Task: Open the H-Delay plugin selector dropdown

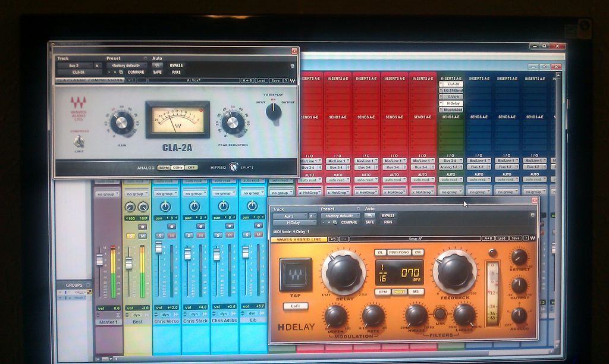Action: click(294, 223)
